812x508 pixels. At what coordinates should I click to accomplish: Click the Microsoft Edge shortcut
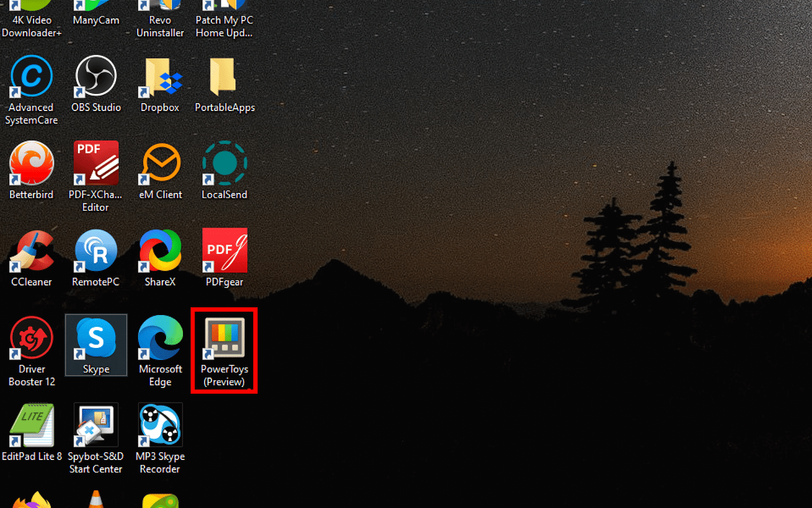coord(160,350)
